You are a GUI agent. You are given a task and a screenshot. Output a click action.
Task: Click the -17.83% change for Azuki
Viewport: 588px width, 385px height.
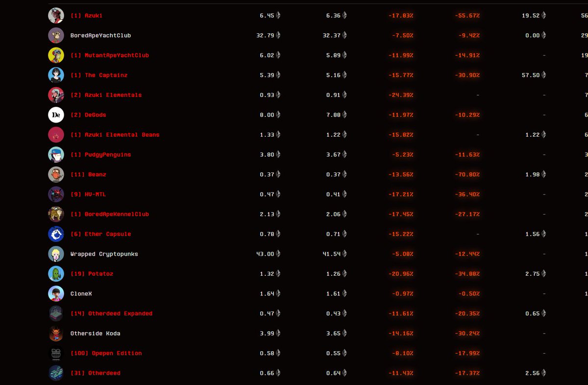[x=401, y=16]
